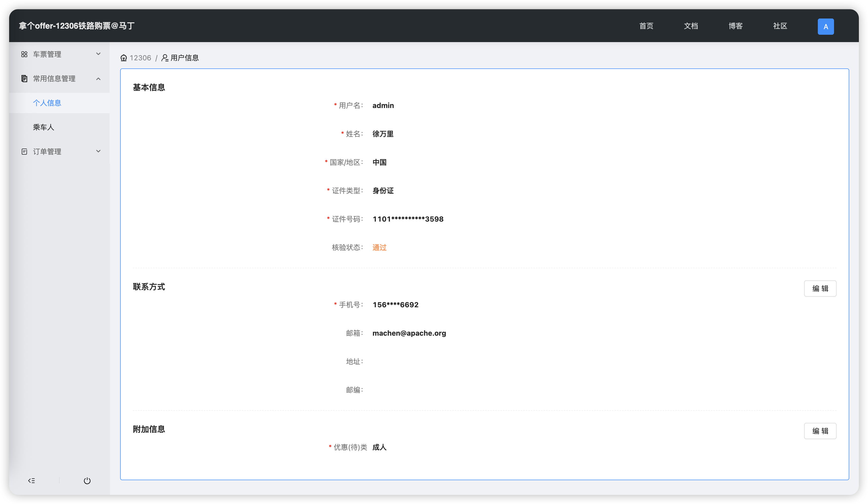Click 编辑 button for 附加信息
The image size is (868, 504).
(820, 431)
